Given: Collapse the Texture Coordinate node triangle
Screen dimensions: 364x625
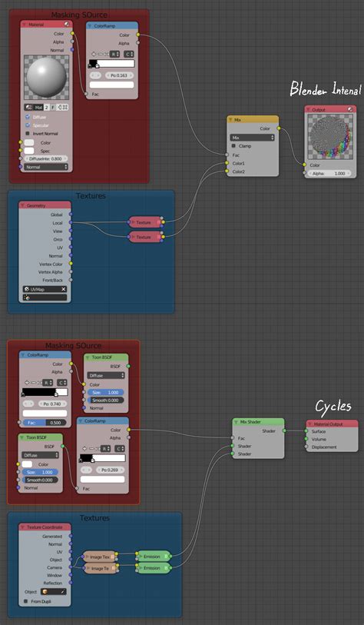Looking at the screenshot, I should click(23, 527).
